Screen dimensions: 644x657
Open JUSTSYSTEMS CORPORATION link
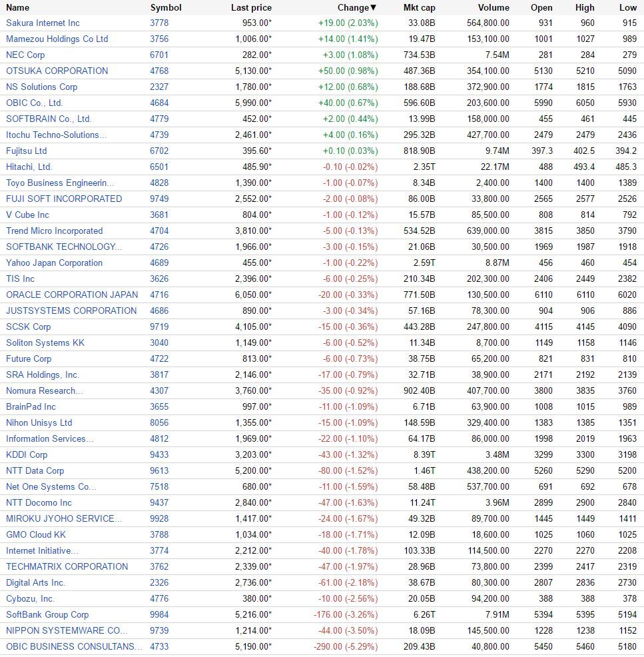point(71,311)
